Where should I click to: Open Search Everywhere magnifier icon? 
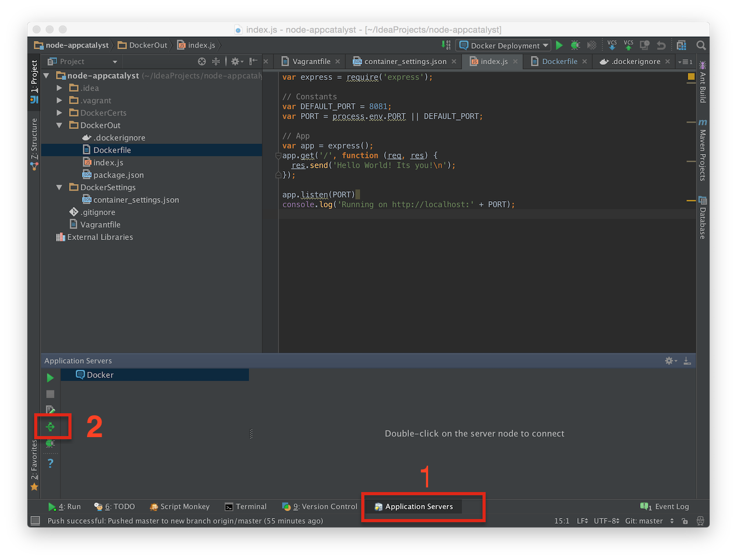[x=701, y=46]
